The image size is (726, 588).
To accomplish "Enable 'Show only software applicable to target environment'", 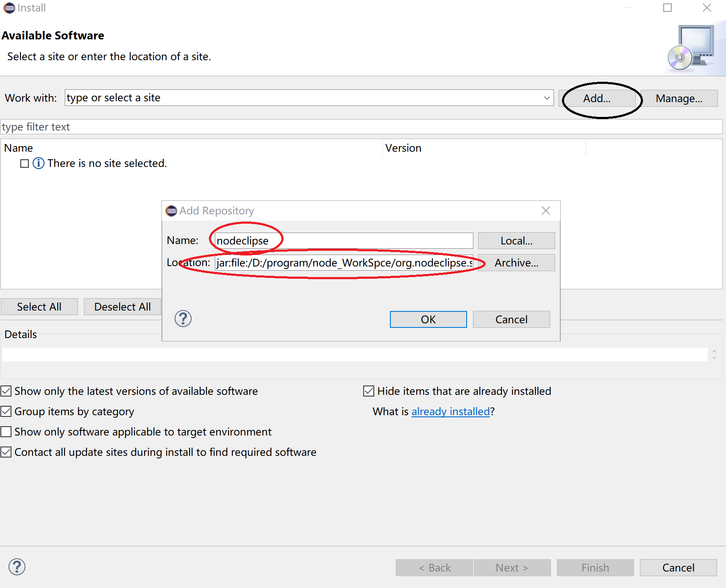I will click(x=6, y=432).
